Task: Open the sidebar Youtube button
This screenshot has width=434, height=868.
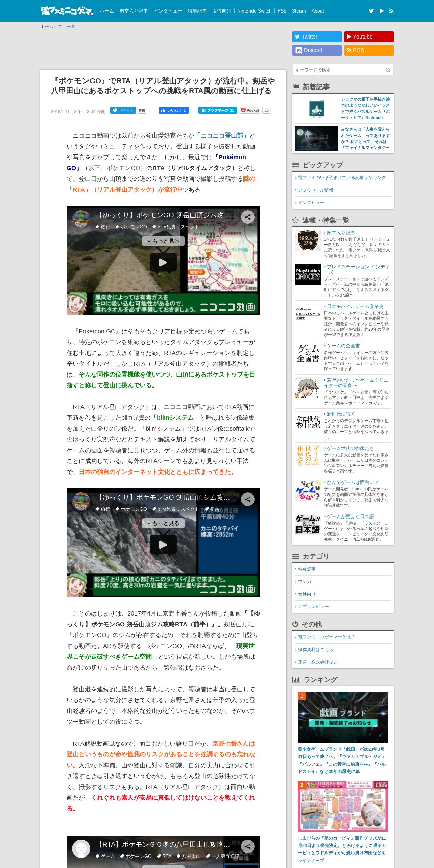Action: coord(369,37)
